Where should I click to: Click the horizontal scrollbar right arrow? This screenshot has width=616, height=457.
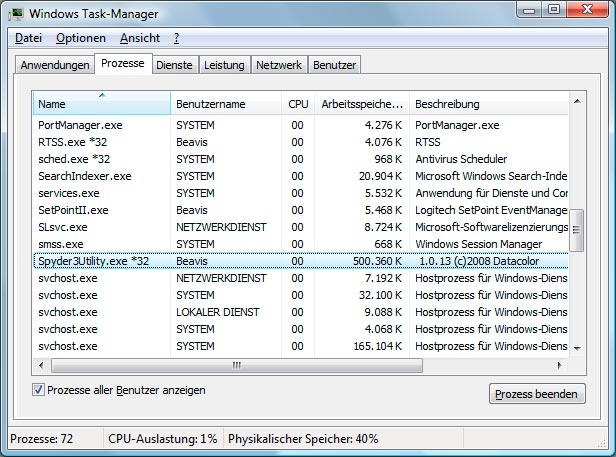click(x=560, y=365)
